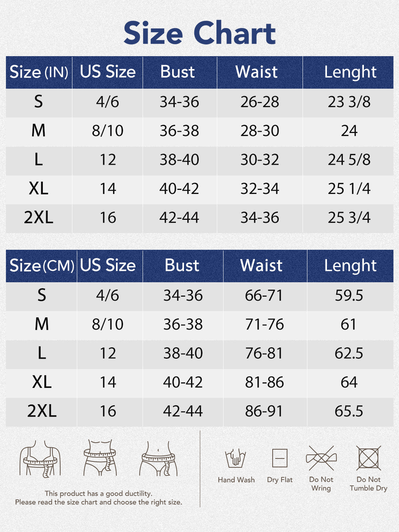
Task: Click the 86-91 waist cell
Action: (264, 411)
